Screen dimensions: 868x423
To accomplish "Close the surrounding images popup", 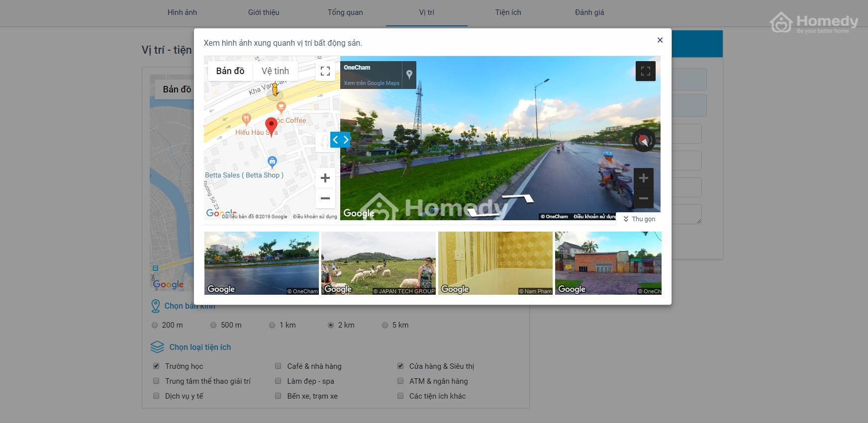I will click(660, 40).
